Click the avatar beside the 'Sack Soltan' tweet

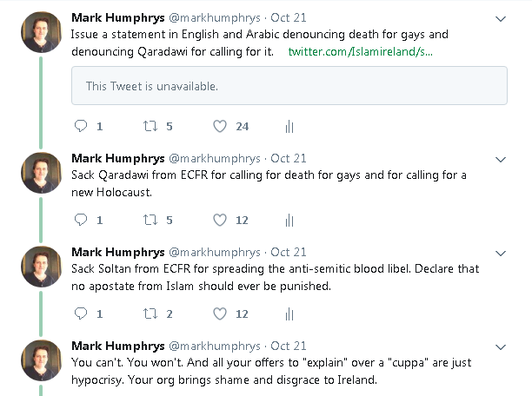pyautogui.click(x=40, y=266)
